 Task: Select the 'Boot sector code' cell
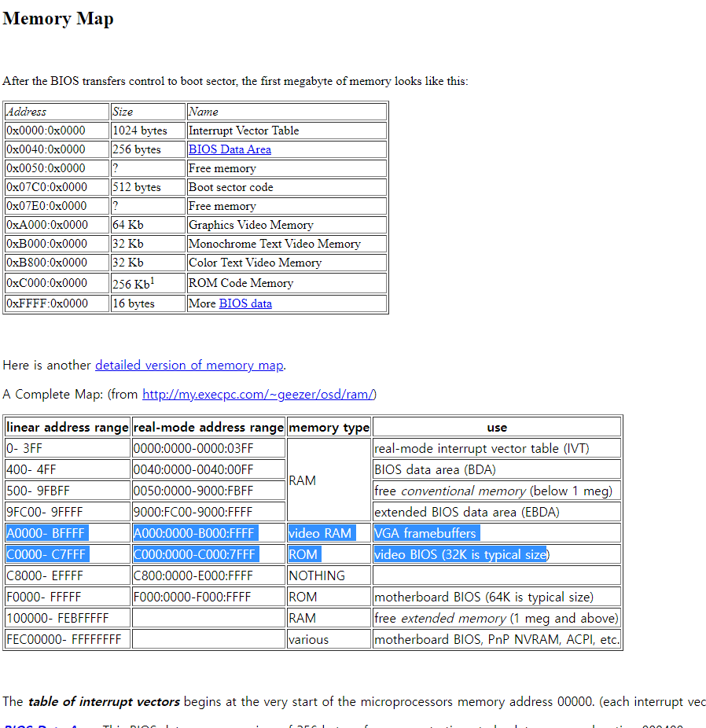286,187
